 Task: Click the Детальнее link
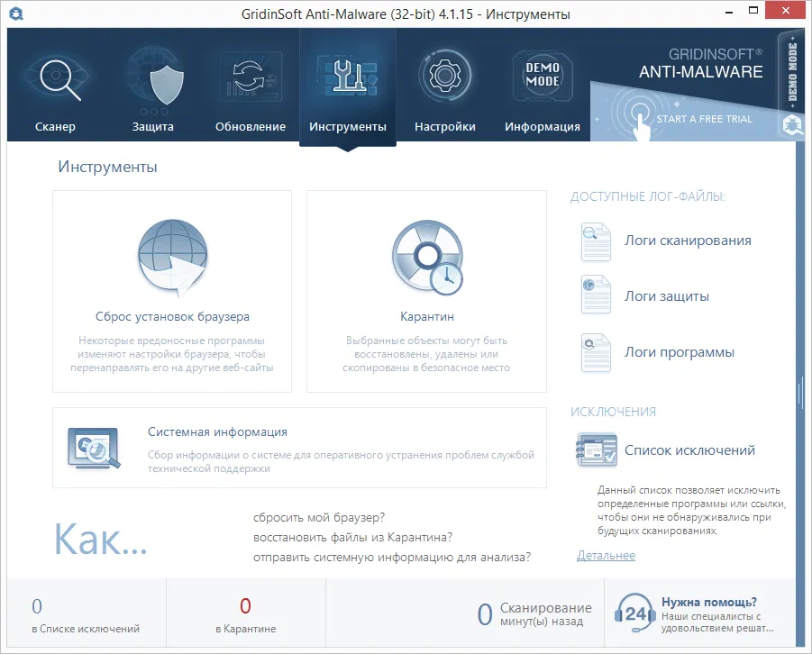click(x=606, y=556)
